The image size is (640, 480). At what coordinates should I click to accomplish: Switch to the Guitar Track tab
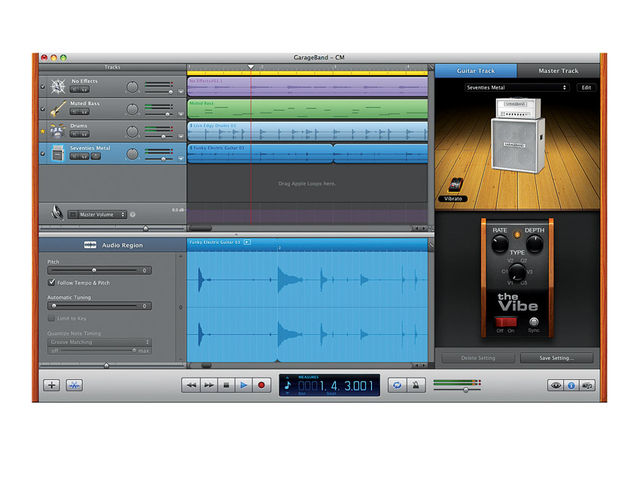(476, 71)
